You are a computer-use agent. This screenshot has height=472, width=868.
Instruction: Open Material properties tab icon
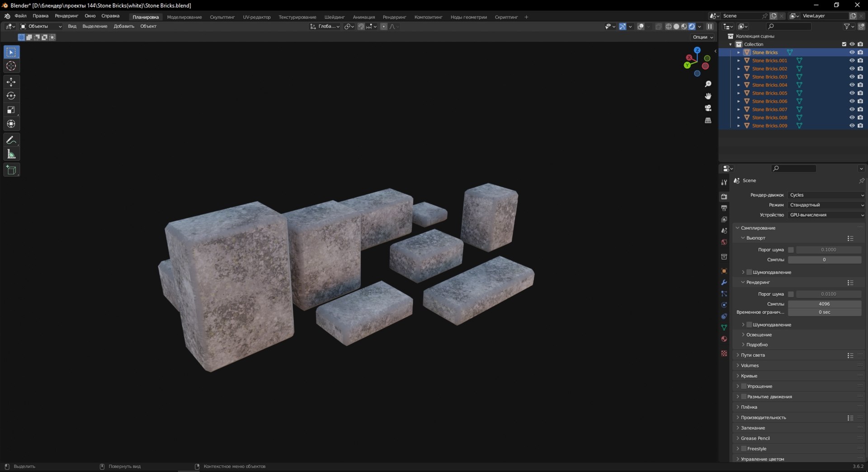tap(724, 339)
